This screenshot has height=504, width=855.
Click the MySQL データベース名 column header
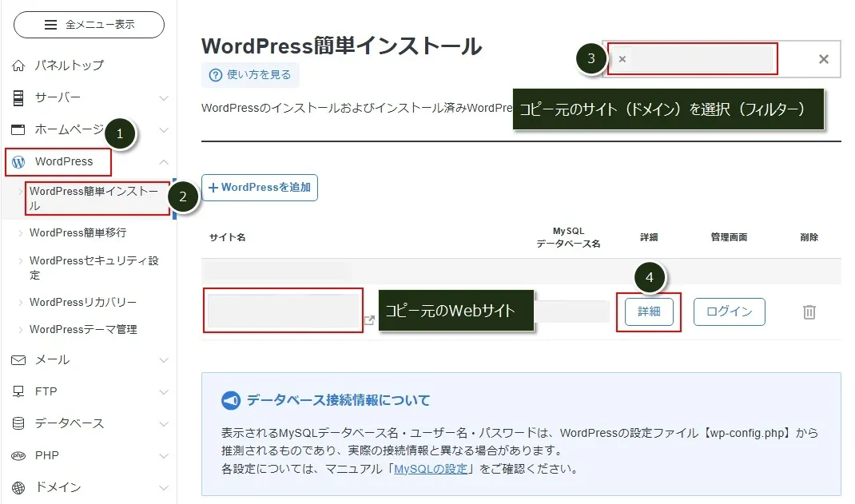(x=568, y=237)
